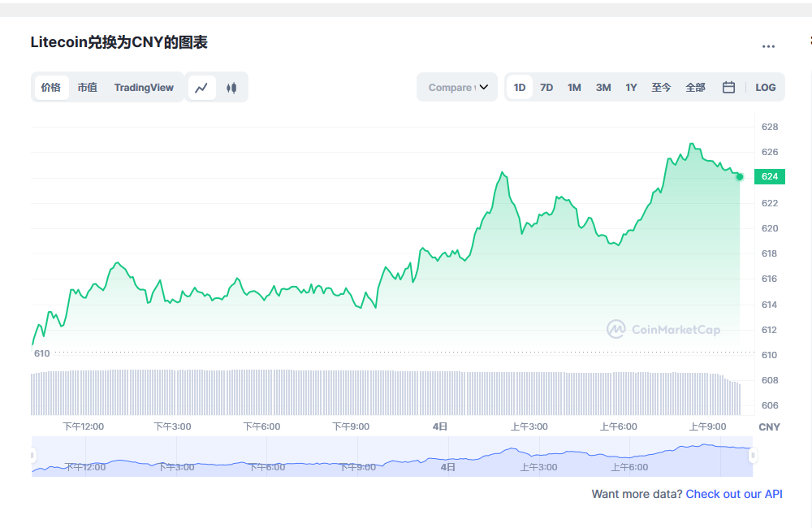Click the Litecoin兑换为CNY的图表 heading

click(x=119, y=42)
